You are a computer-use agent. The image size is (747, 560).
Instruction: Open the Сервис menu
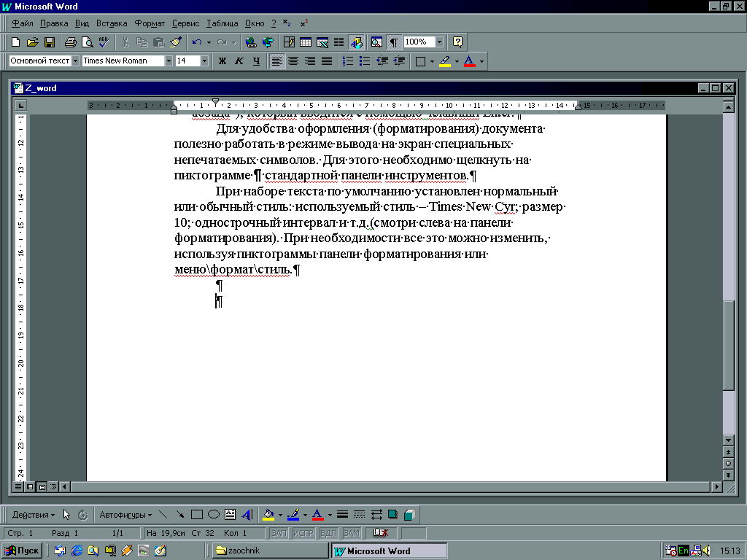click(x=185, y=23)
